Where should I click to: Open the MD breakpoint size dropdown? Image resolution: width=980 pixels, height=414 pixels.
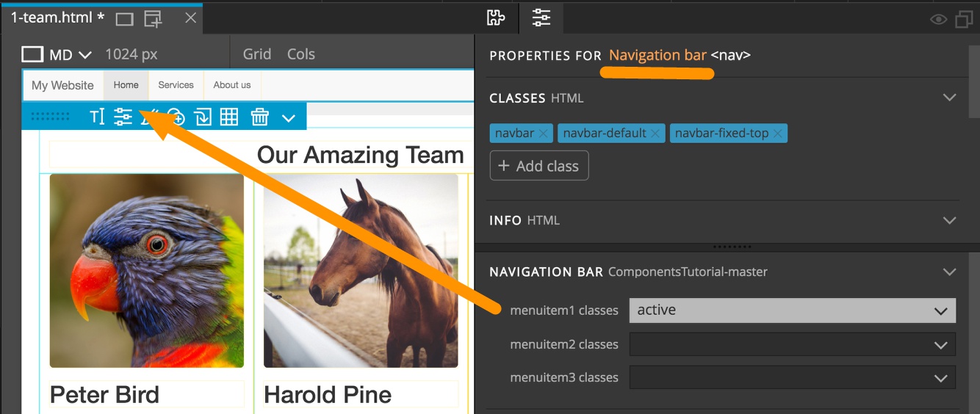tap(71, 54)
